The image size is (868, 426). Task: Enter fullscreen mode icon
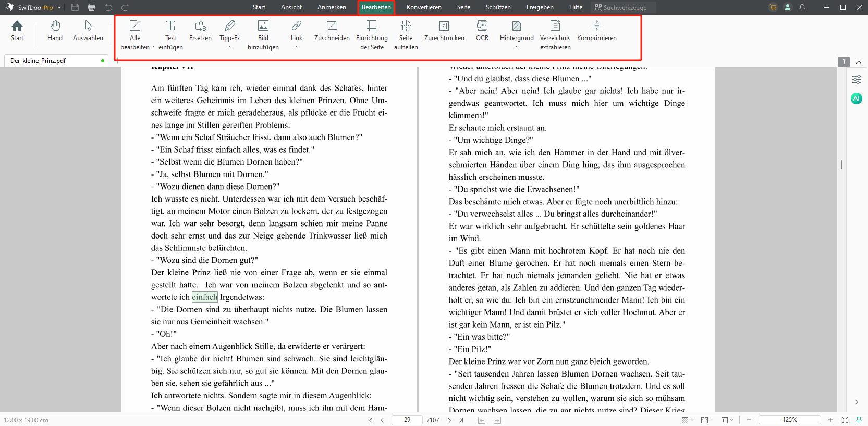pyautogui.click(x=845, y=420)
